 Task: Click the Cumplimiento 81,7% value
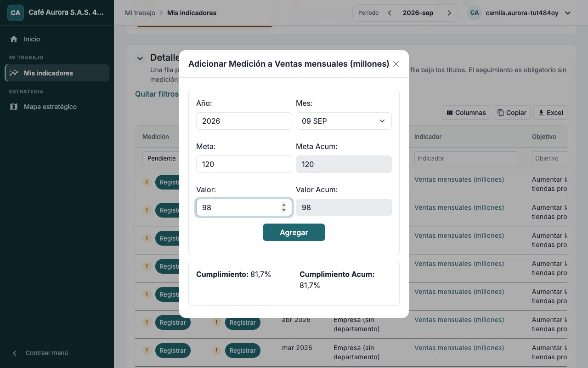pyautogui.click(x=261, y=274)
